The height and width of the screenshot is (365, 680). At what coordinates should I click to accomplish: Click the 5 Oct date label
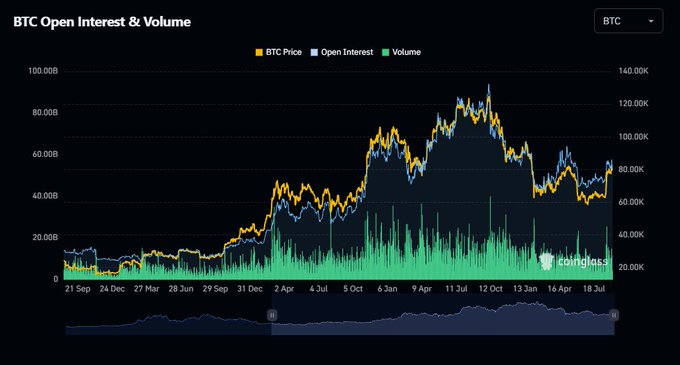pos(353,288)
